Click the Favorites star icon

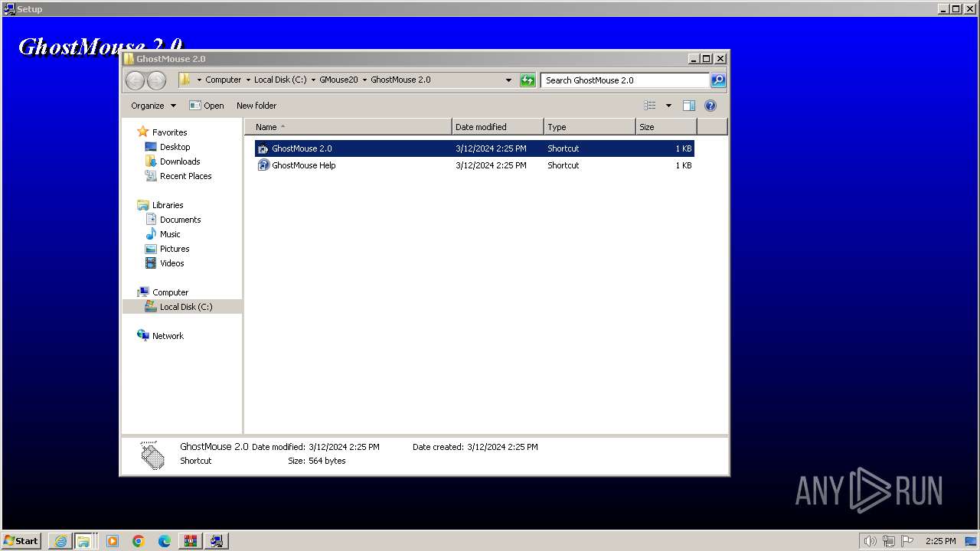[x=142, y=132]
